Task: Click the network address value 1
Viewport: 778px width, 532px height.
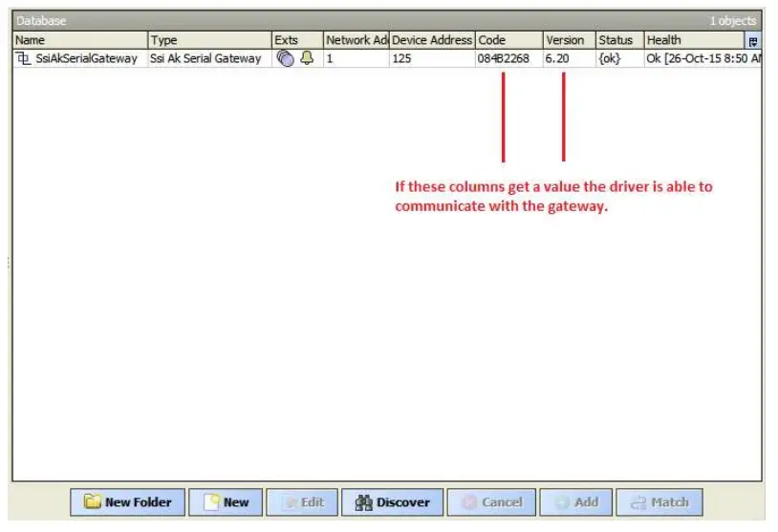Action: (x=357, y=58)
